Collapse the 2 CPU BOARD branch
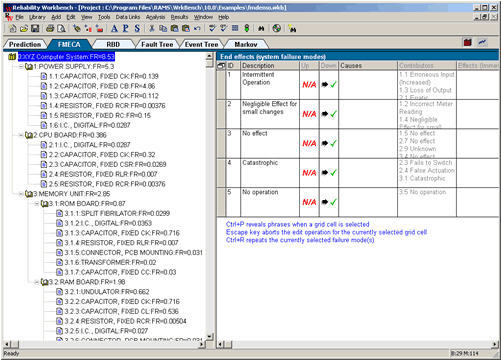 pos(21,135)
